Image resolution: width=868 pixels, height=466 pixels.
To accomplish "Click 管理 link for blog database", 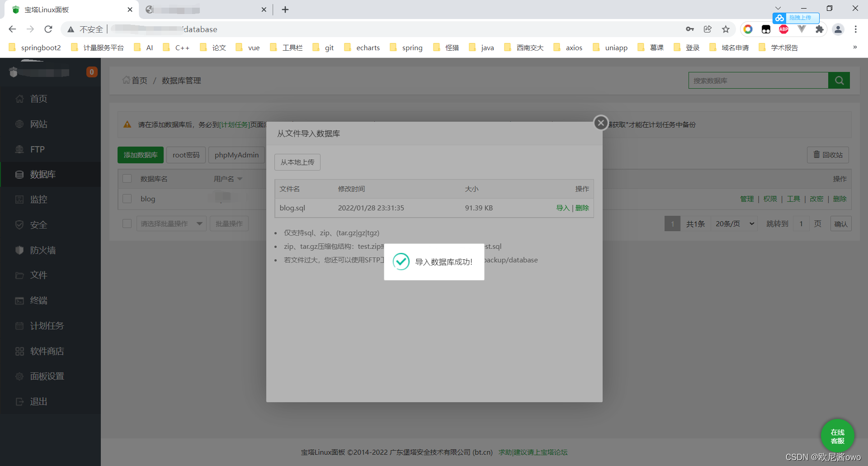I will (747, 199).
